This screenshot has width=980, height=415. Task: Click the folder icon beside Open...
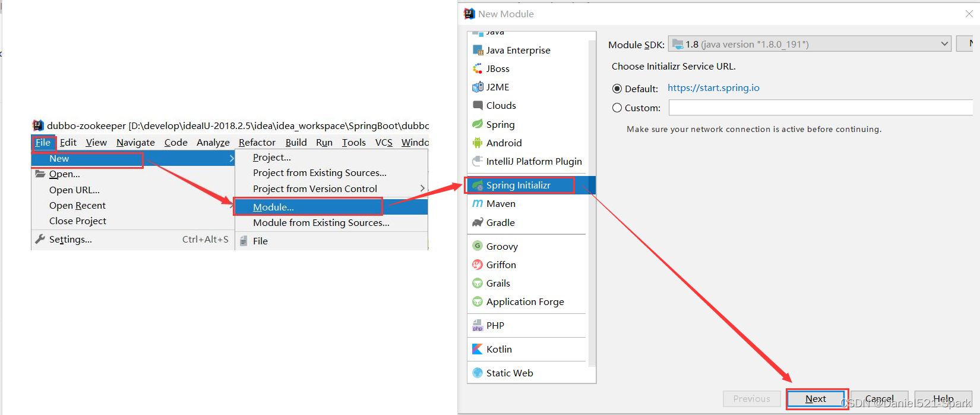click(40, 174)
